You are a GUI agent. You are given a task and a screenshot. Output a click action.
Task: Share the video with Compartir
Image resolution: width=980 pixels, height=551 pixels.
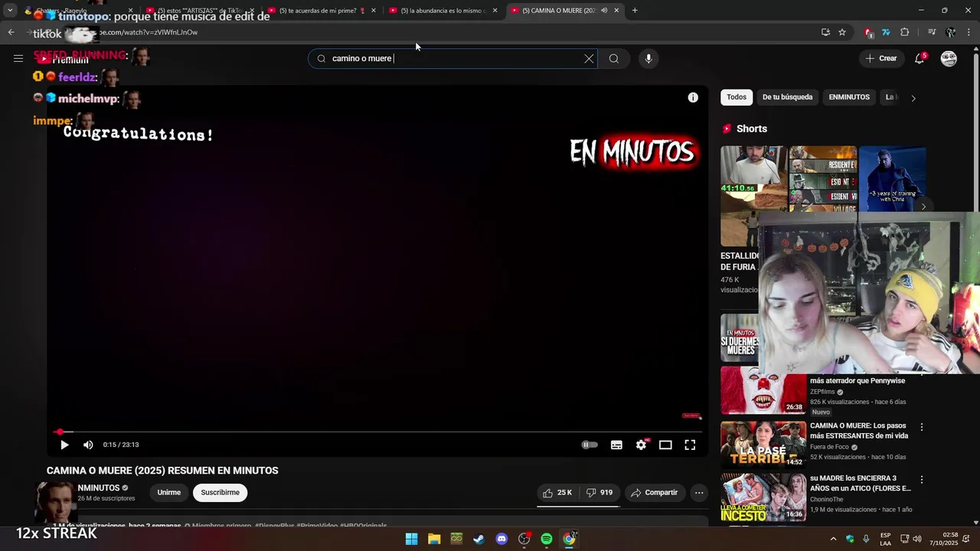(655, 493)
